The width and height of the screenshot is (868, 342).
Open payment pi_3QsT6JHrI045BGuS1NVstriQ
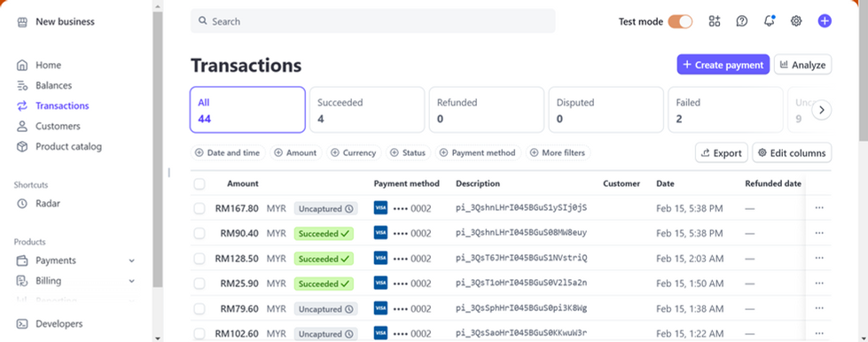tap(521, 258)
